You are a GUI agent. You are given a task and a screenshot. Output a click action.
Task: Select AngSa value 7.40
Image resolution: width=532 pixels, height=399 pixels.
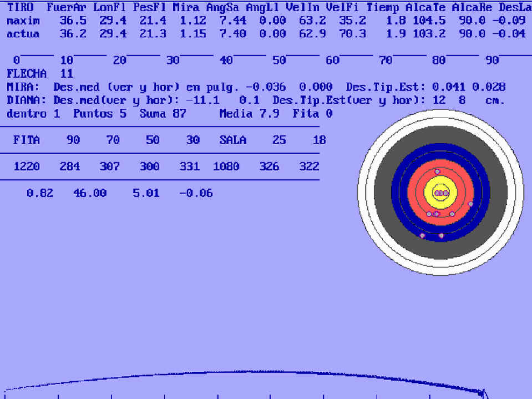[x=233, y=34]
